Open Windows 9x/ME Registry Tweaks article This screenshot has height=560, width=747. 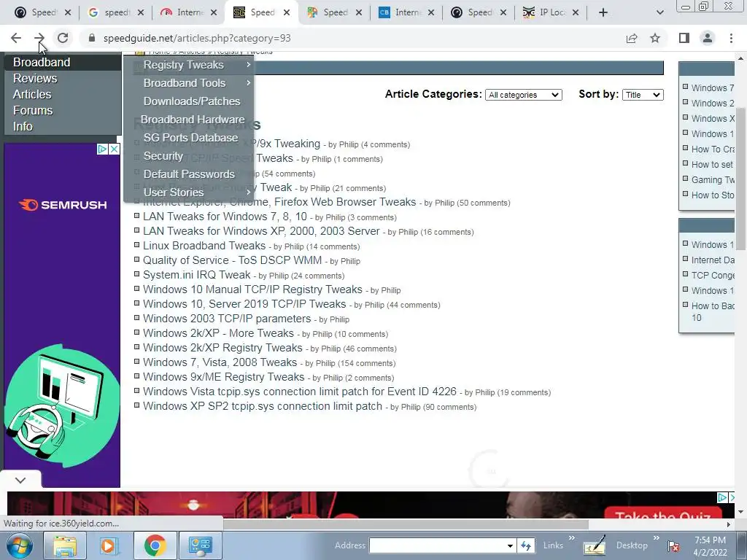[x=223, y=377]
